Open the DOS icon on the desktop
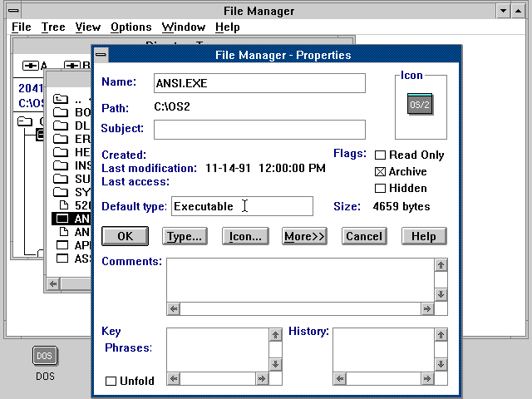Image resolution: width=532 pixels, height=399 pixels. 45,356
